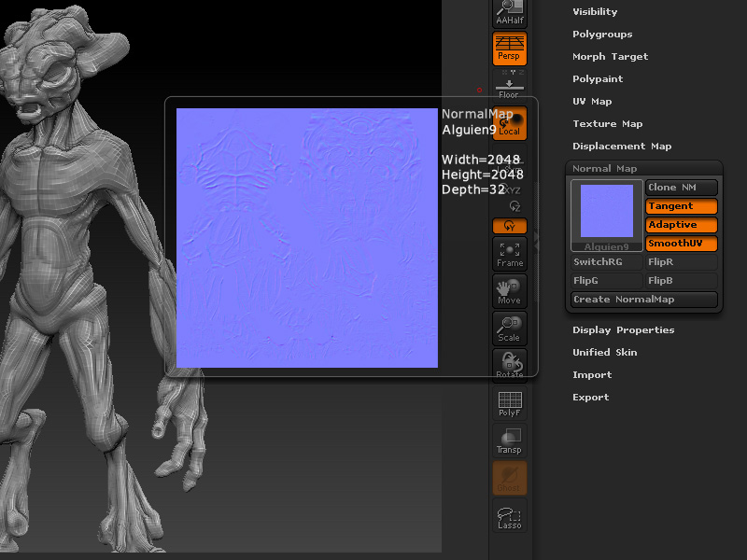Expand the Texture Map subpalette
The height and width of the screenshot is (560, 747).
pyautogui.click(x=608, y=124)
